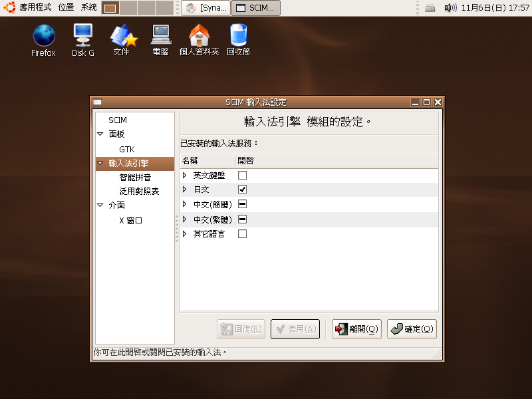The image size is (532, 399).
Task: Click the Ubuntu logo in top panel
Action: click(x=9, y=7)
